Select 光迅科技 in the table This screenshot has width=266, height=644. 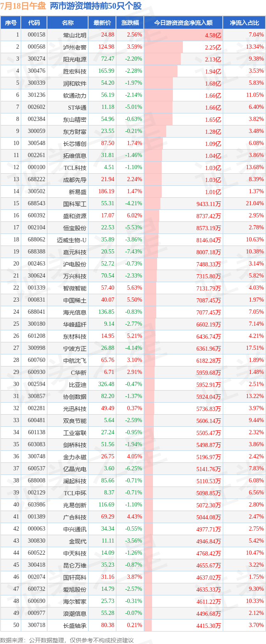point(75,409)
